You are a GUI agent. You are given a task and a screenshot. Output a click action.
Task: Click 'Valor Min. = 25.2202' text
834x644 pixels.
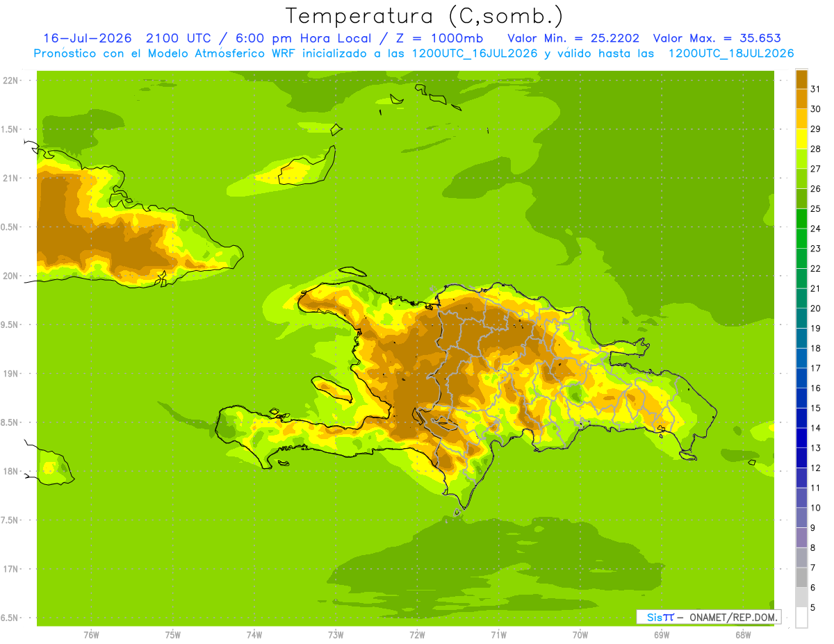click(x=574, y=38)
